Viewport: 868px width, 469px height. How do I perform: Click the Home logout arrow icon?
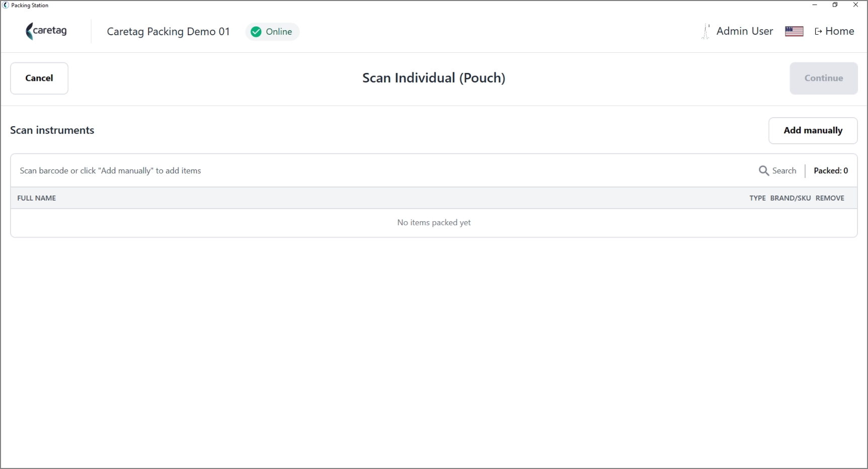[818, 32]
